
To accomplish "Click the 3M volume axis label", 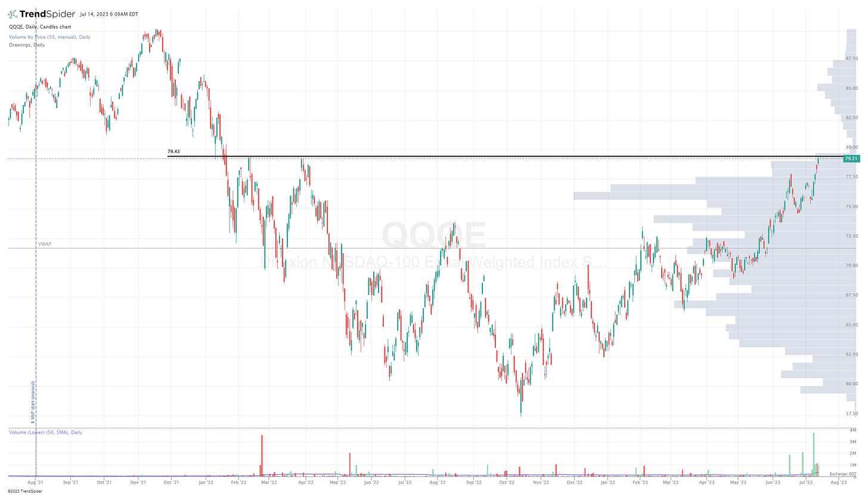I will tap(854, 442).
